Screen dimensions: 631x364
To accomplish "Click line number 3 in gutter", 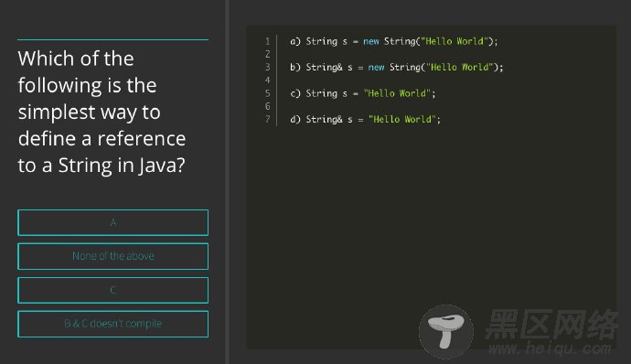I will point(268,68).
